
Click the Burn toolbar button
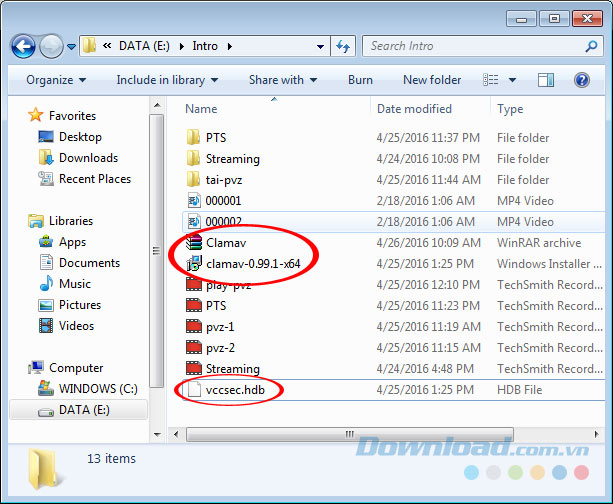pyautogui.click(x=360, y=80)
